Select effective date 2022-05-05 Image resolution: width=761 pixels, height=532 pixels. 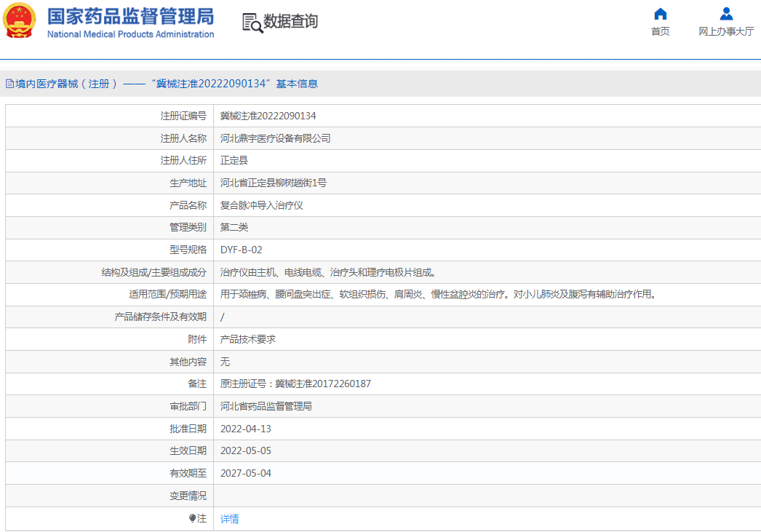246,451
